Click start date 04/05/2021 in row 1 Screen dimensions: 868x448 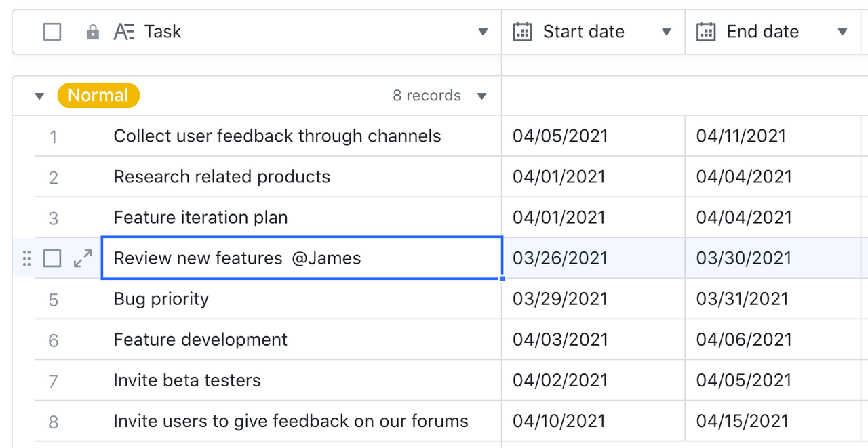point(560,136)
